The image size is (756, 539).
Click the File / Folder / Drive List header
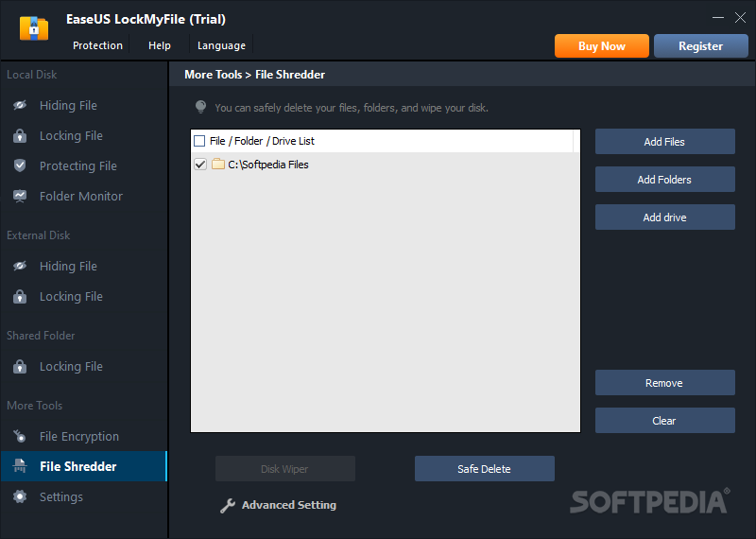click(262, 141)
